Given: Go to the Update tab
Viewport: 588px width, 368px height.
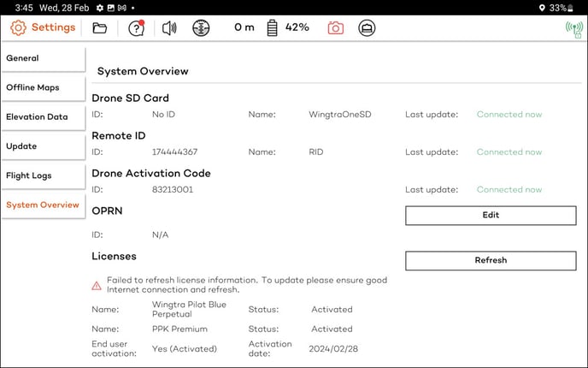Looking at the screenshot, I should click(44, 146).
